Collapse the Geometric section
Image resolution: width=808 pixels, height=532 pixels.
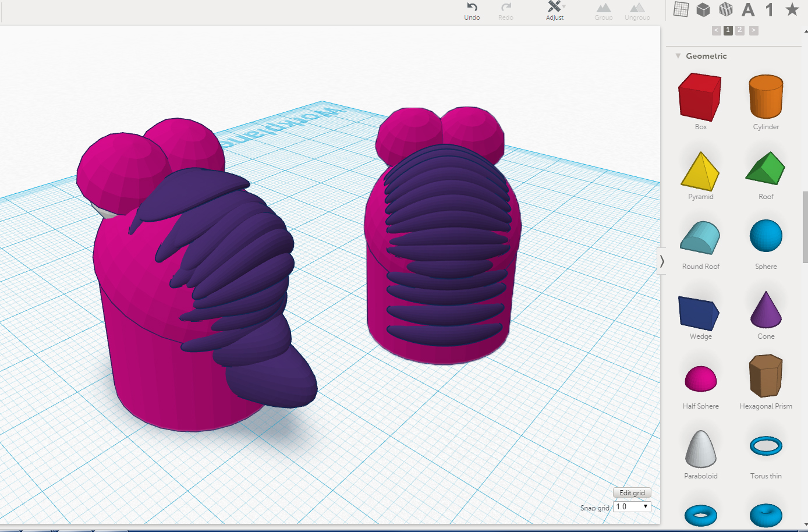pos(678,56)
